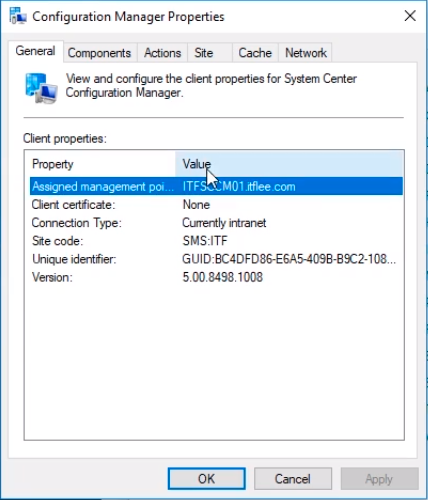The height and width of the screenshot is (500, 428).
Task: Click the 5.00.8498.1008 version value
Action: [x=223, y=277]
